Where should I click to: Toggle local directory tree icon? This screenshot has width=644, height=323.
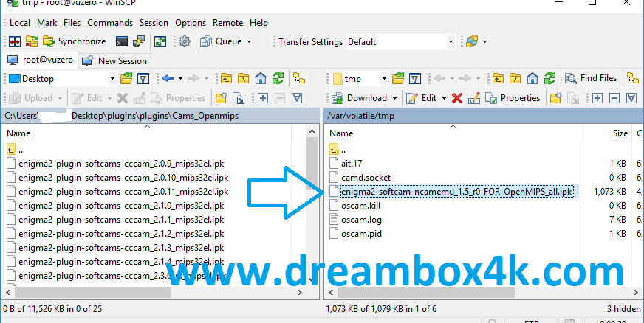[x=299, y=78]
